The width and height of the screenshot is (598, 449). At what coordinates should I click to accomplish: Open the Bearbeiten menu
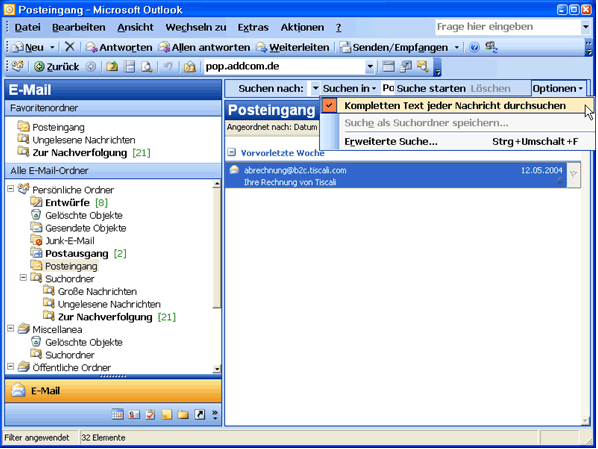pyautogui.click(x=79, y=27)
